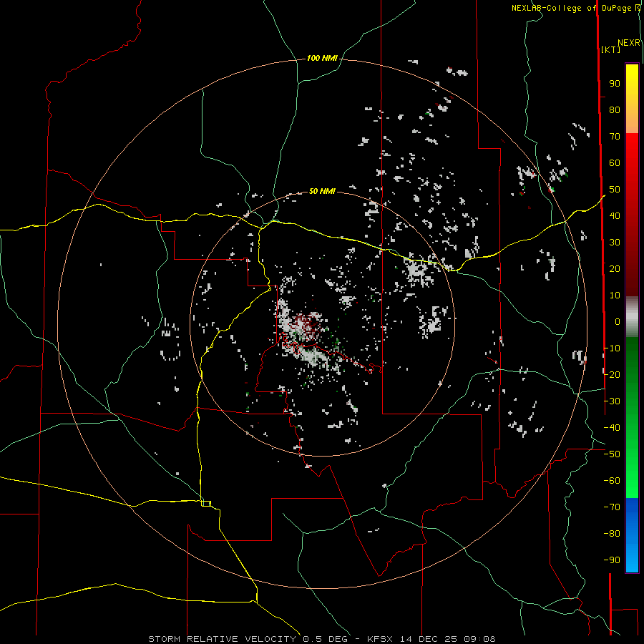The image size is (644, 644).
Task: Click the NEXR label above the color bar
Action: point(629,43)
